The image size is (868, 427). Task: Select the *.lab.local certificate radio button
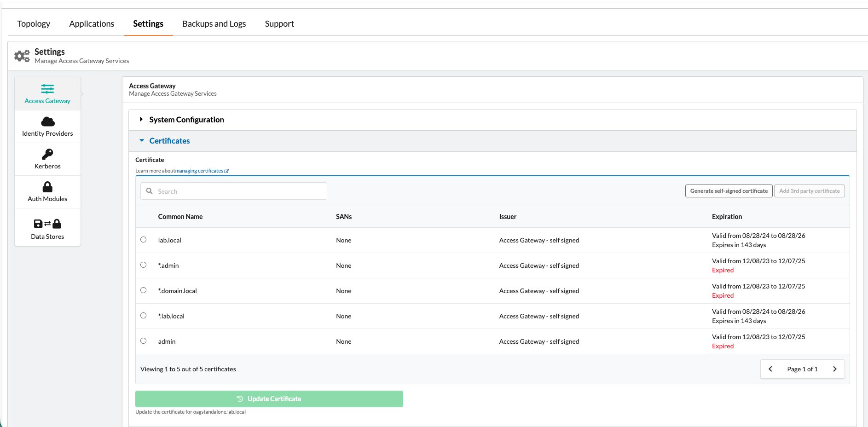144,316
